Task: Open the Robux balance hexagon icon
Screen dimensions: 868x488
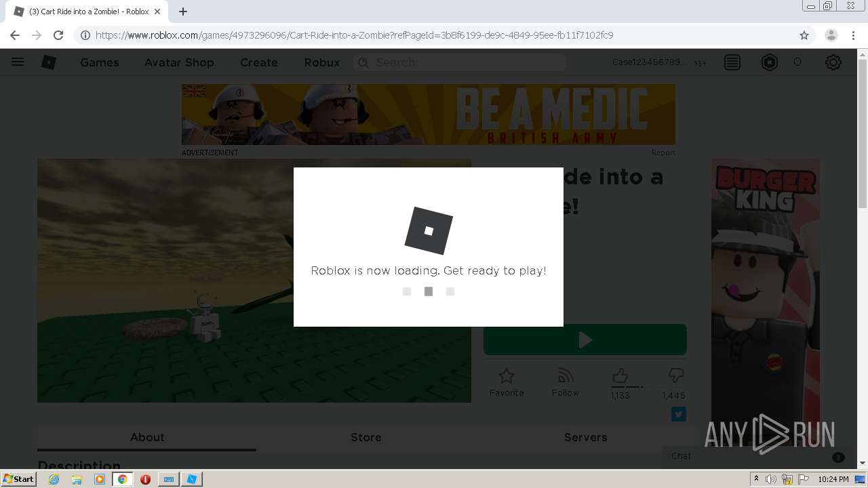Action: tap(770, 62)
